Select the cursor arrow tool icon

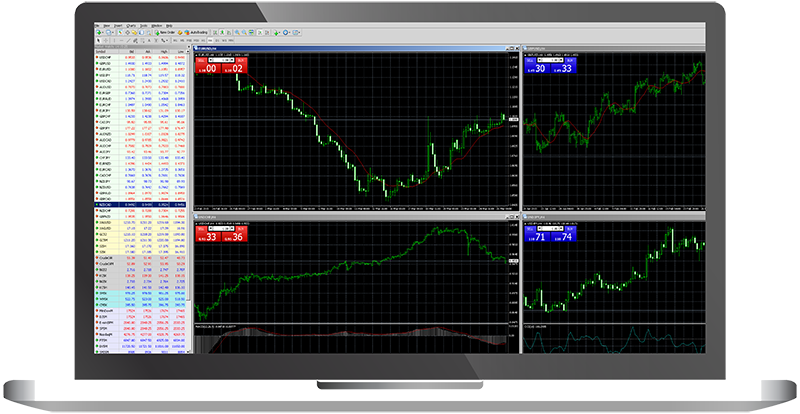[97, 41]
